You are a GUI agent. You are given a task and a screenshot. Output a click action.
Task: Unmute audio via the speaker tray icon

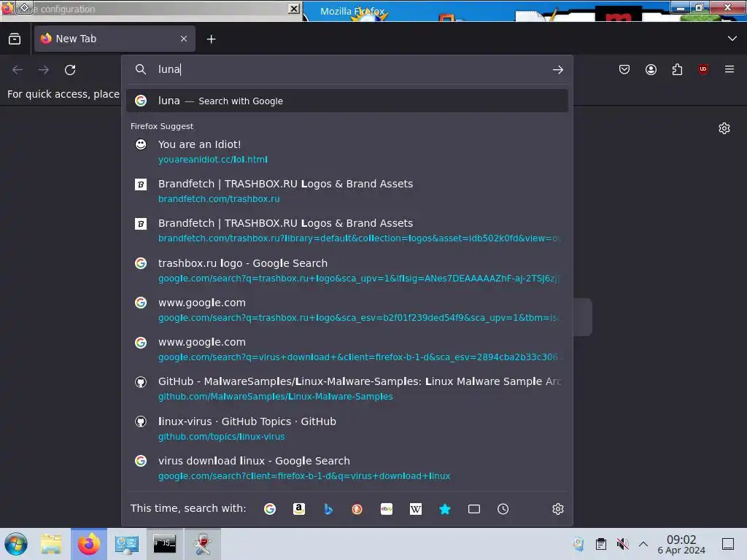point(622,544)
